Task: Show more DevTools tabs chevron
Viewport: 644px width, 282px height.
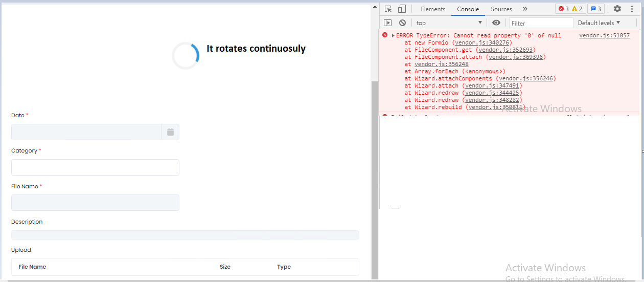Action: coord(525,9)
